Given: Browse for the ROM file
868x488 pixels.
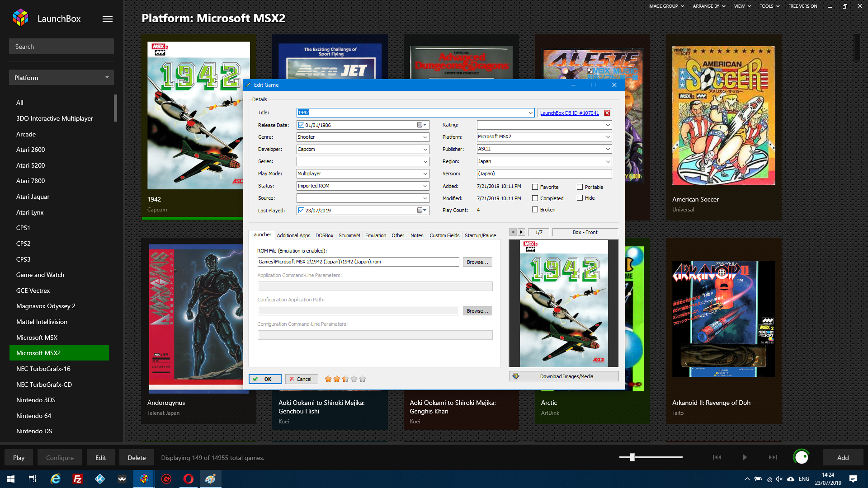Looking at the screenshot, I should coord(477,262).
